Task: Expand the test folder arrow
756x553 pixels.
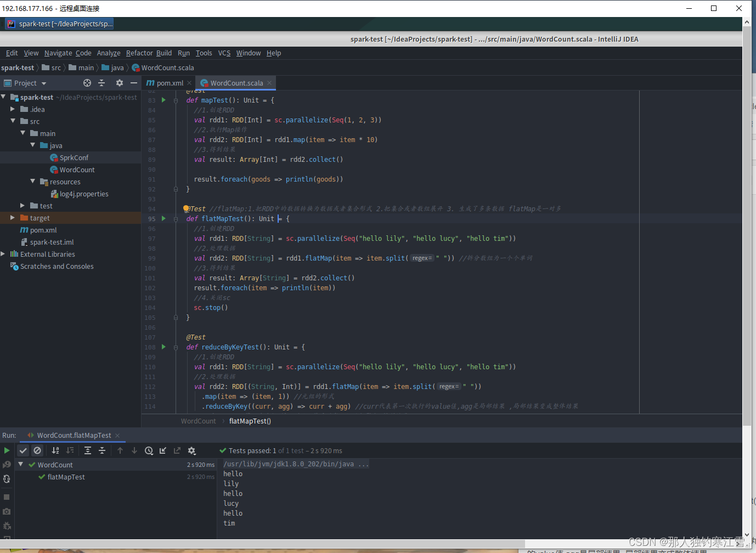Action: pos(23,206)
